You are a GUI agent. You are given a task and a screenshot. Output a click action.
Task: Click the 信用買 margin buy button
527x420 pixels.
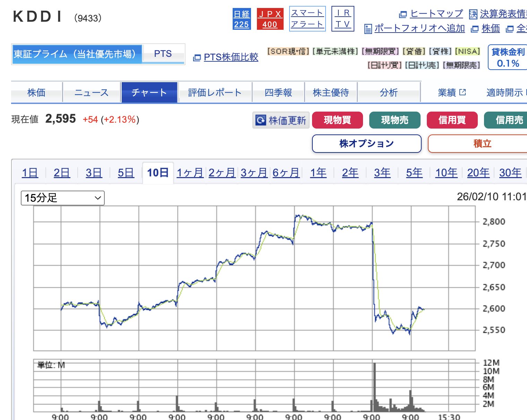(x=452, y=120)
